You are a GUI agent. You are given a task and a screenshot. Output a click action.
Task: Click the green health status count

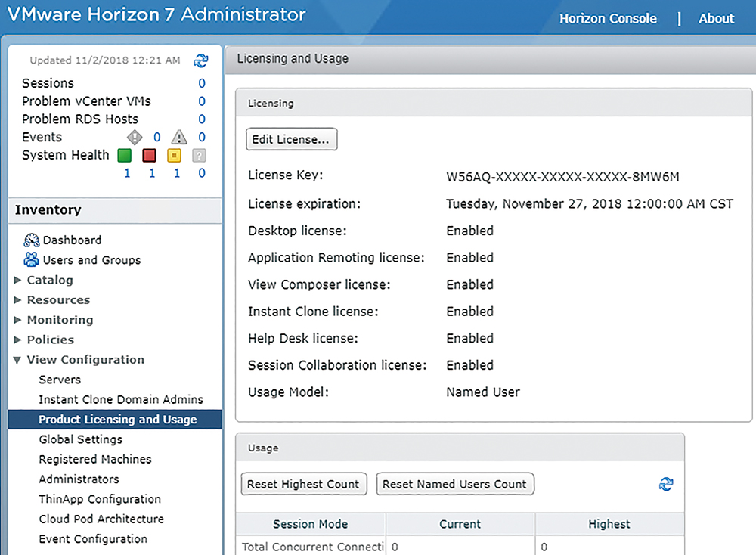point(127,174)
